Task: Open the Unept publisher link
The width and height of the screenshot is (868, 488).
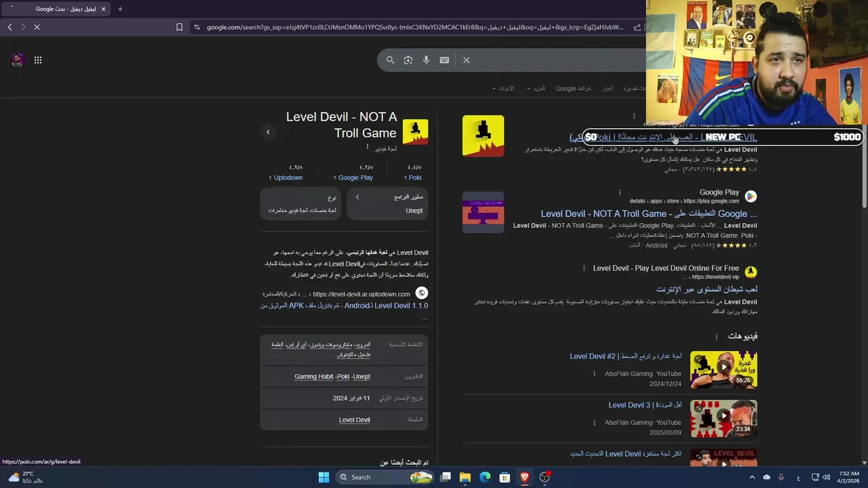Action: (361, 377)
